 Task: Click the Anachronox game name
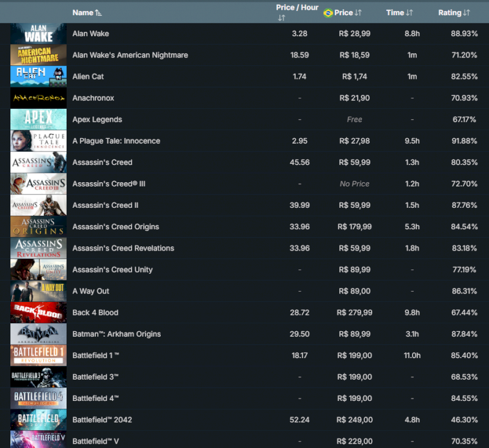[93, 98]
